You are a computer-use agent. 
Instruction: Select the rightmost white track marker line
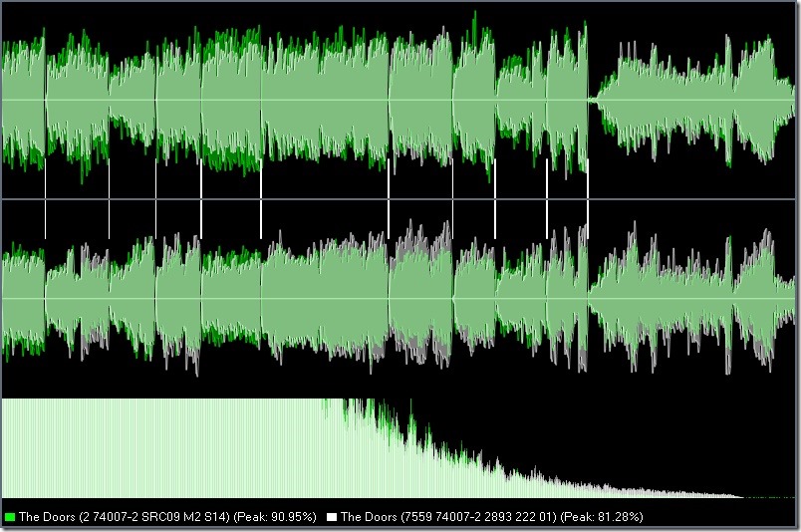point(588,199)
